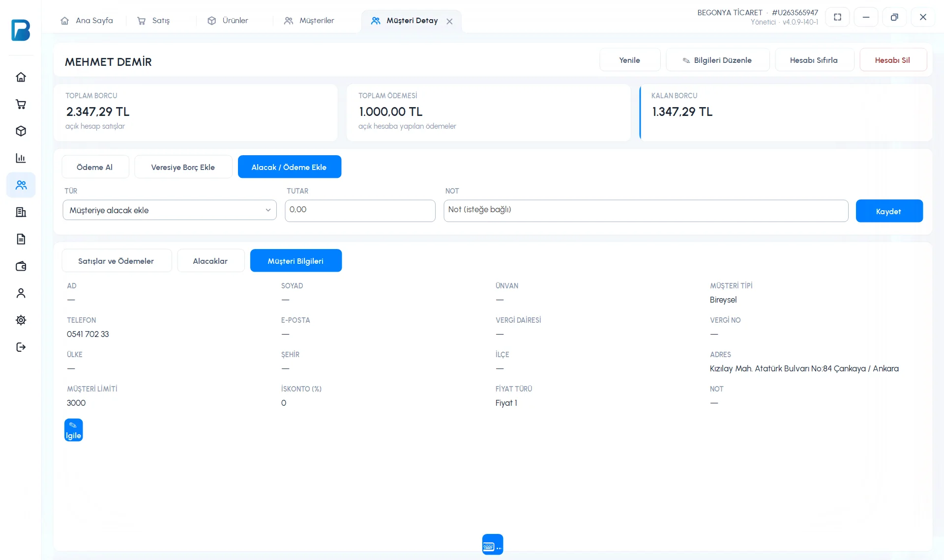This screenshot has height=560, width=944.
Task: Select Müşteri Bilgileri tab
Action: 295,261
